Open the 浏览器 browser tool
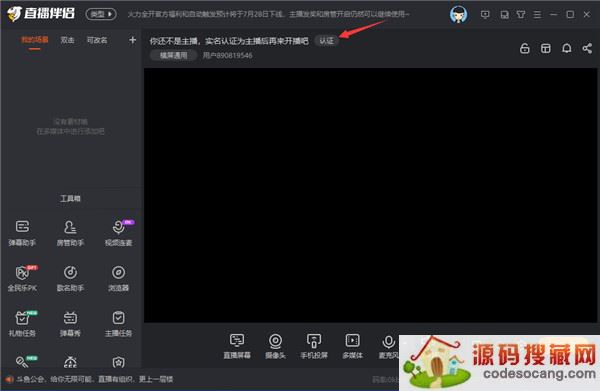600x391 pixels. pos(119,278)
